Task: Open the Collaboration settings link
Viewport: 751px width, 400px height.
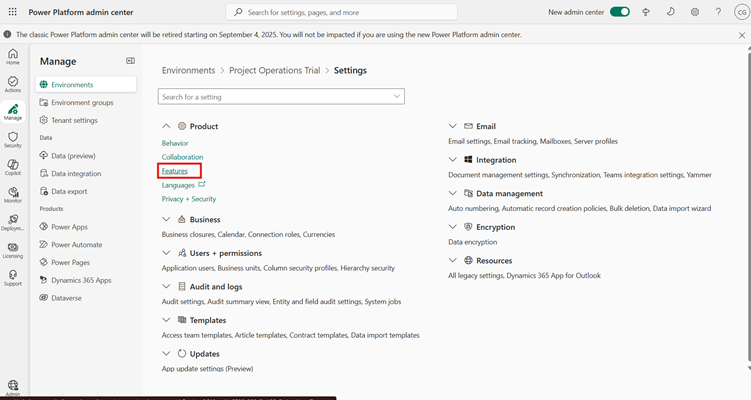Action: click(182, 157)
